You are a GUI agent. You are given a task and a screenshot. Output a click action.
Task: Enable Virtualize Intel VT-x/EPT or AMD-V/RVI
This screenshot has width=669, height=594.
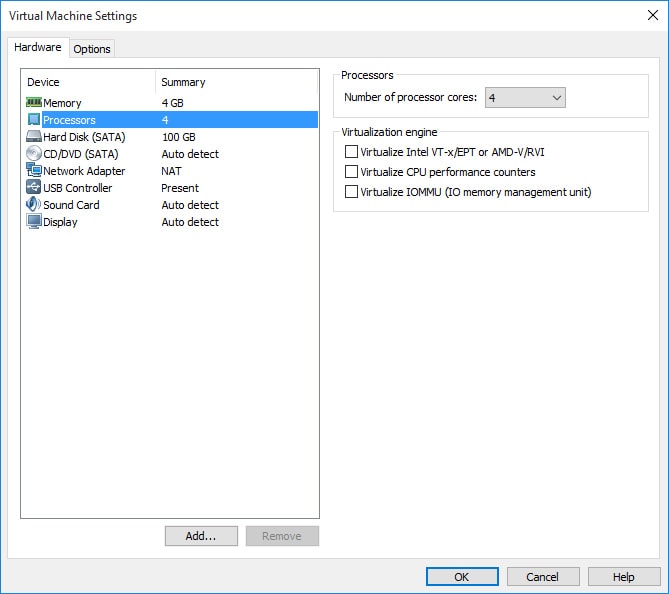pyautogui.click(x=351, y=152)
